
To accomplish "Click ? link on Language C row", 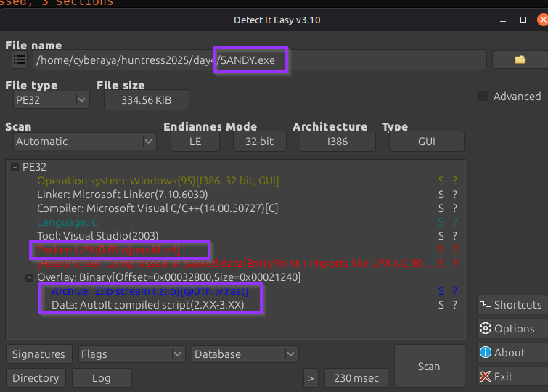I will pos(454,222).
